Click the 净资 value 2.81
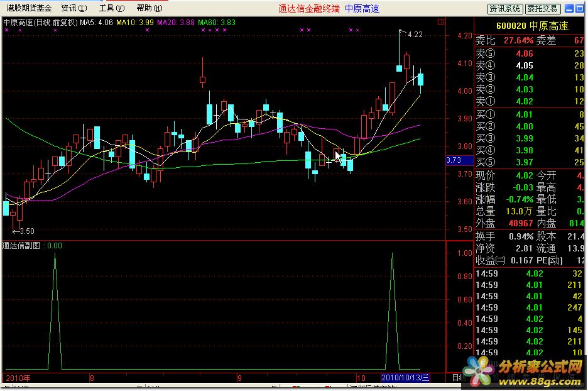This screenshot has height=391, width=588. pos(524,248)
